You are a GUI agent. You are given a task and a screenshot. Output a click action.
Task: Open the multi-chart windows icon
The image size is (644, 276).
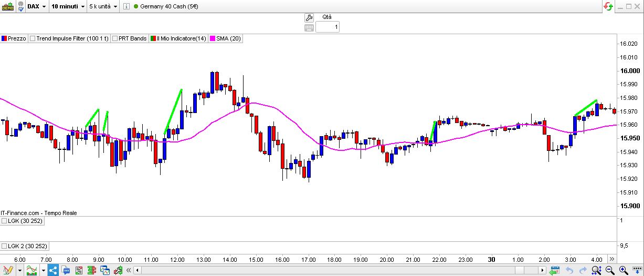click(x=105, y=271)
